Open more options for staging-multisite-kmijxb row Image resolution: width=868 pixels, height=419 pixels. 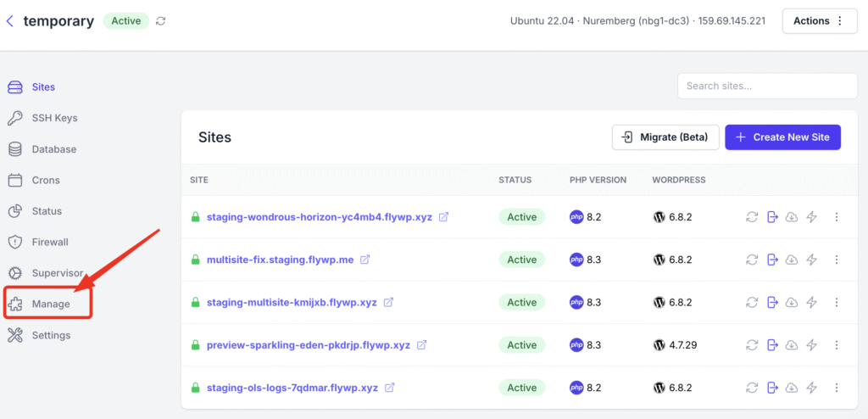click(x=837, y=303)
